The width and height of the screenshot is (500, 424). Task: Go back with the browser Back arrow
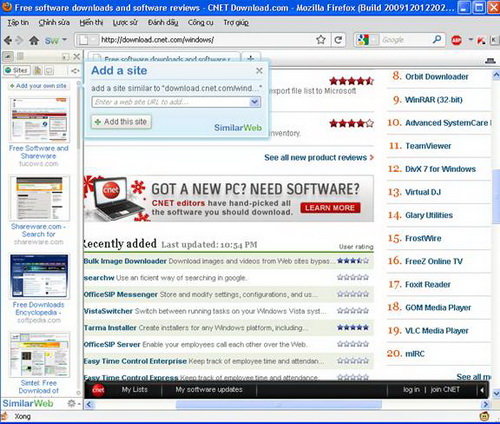tap(8, 41)
